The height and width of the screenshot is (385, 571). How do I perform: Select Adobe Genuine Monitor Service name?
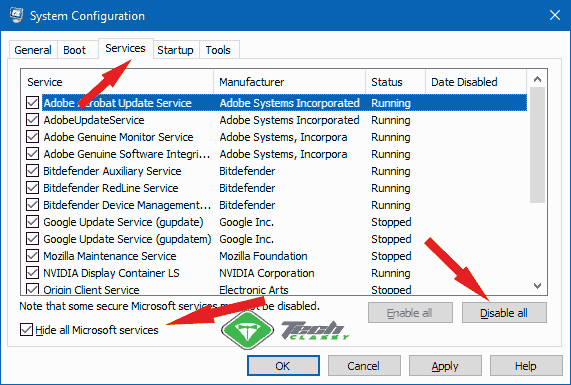point(118,137)
